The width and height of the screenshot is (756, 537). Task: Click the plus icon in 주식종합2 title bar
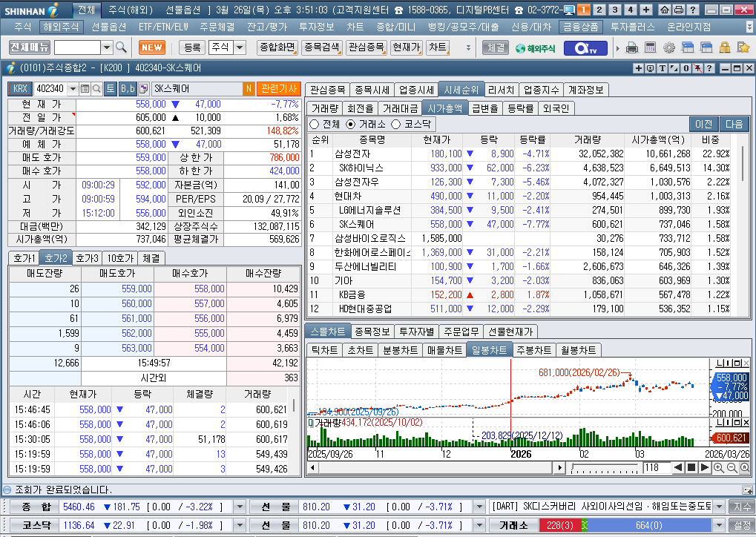(x=638, y=68)
